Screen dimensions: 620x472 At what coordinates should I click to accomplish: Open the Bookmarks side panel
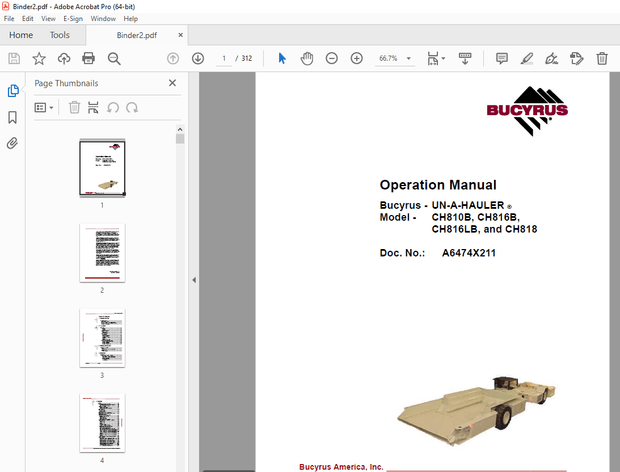(x=13, y=117)
